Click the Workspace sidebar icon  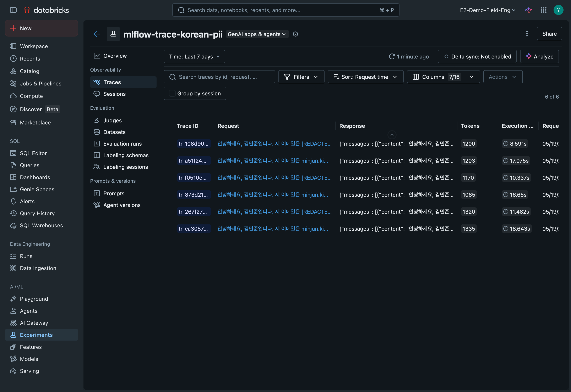[13, 46]
